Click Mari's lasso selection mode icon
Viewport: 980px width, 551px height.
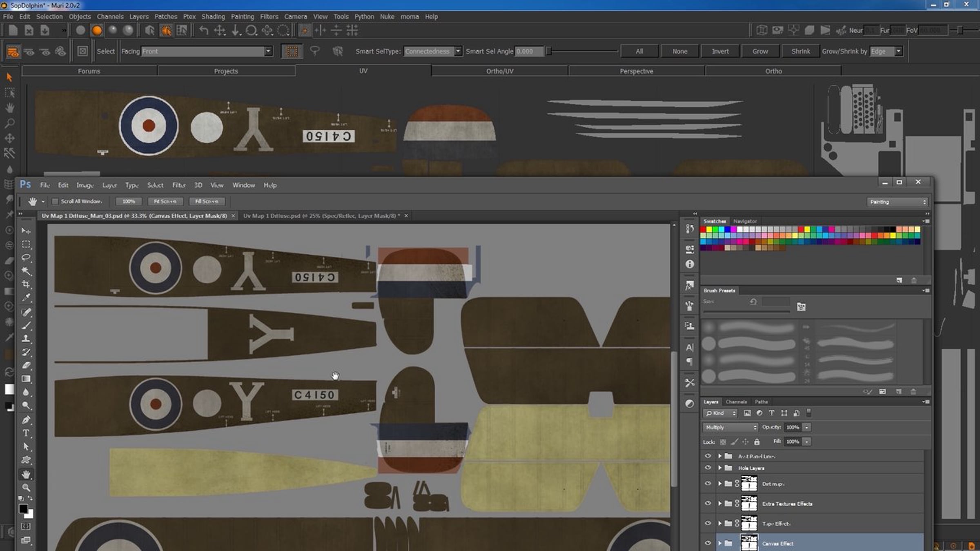click(315, 51)
